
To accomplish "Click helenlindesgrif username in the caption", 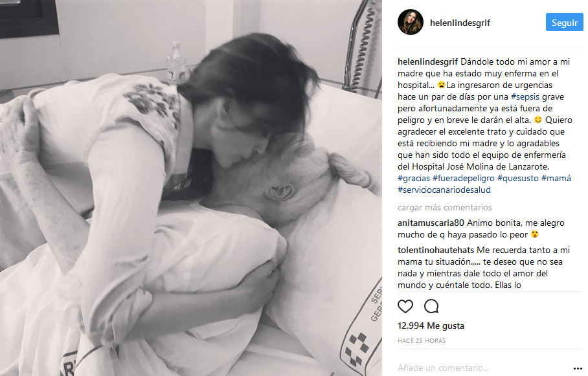I will point(427,62).
